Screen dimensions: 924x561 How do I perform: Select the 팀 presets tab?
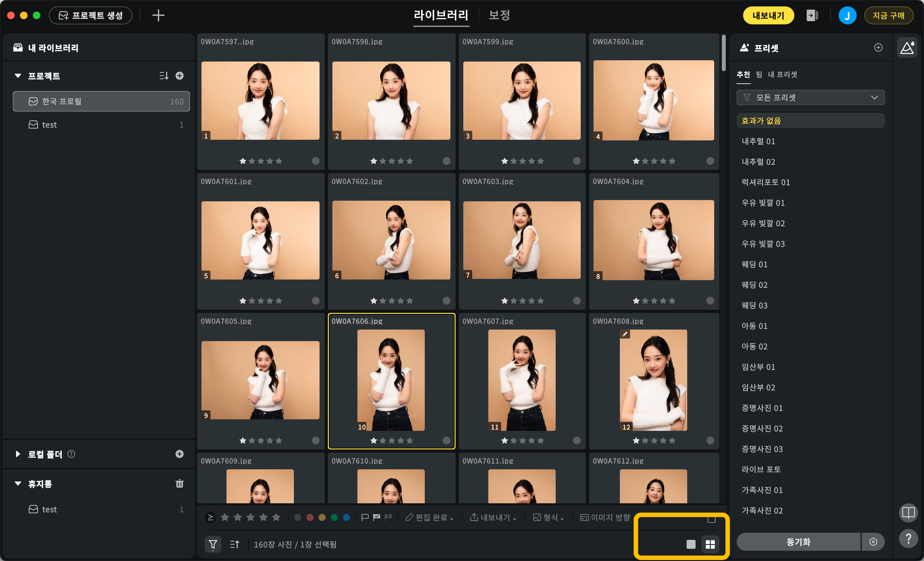pos(759,74)
